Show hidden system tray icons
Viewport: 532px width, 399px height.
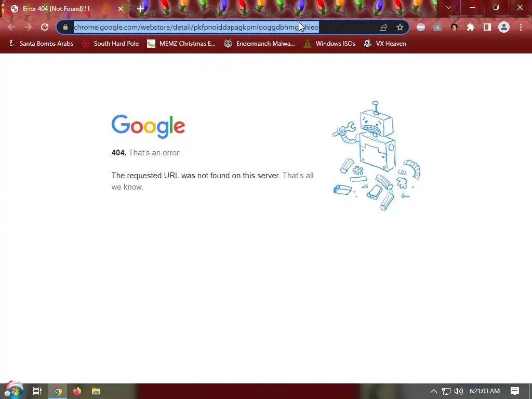[434, 391]
